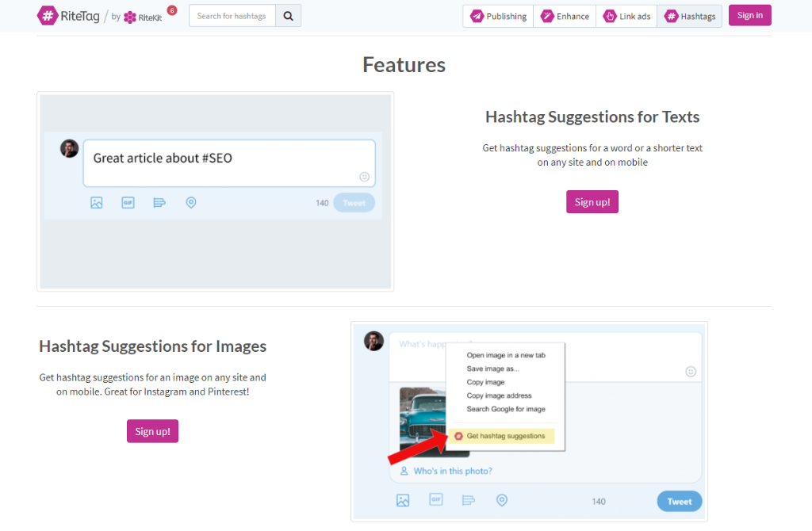812x531 pixels.
Task: Click the RiteTag hashtag logo icon
Action: click(x=47, y=16)
